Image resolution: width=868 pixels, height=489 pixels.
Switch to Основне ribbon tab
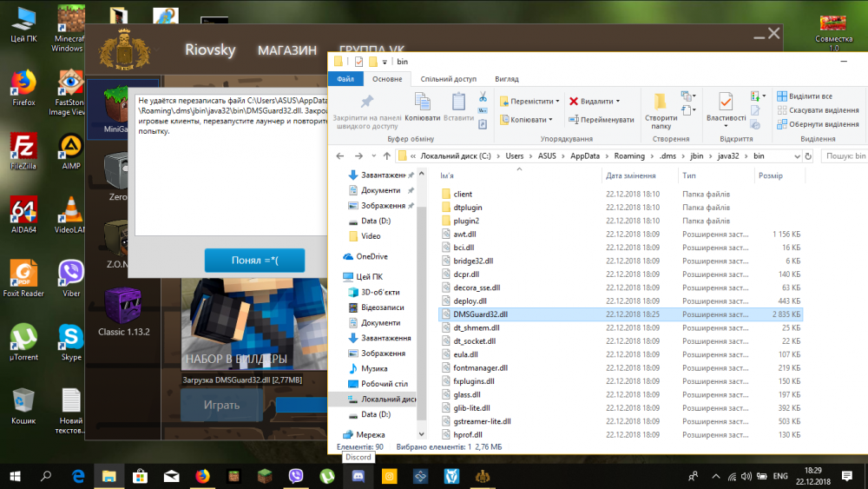pyautogui.click(x=387, y=79)
